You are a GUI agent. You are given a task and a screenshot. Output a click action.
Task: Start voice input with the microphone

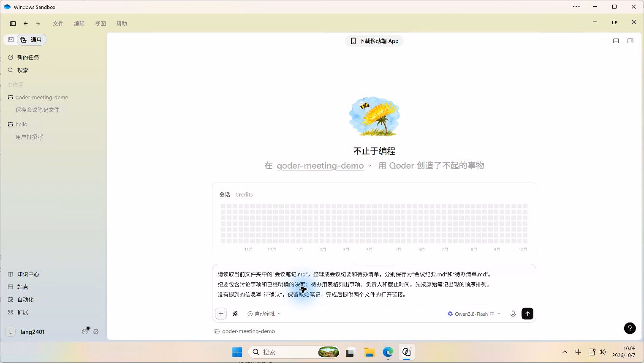coord(513,314)
